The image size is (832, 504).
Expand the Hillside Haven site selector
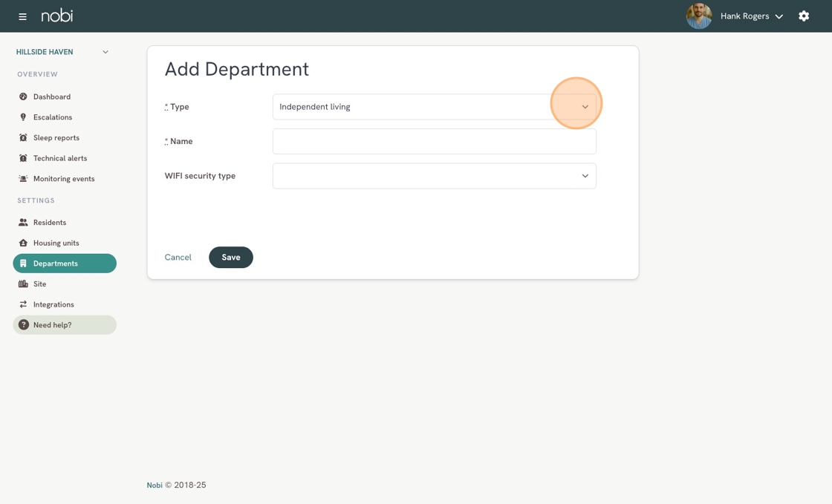(62, 52)
